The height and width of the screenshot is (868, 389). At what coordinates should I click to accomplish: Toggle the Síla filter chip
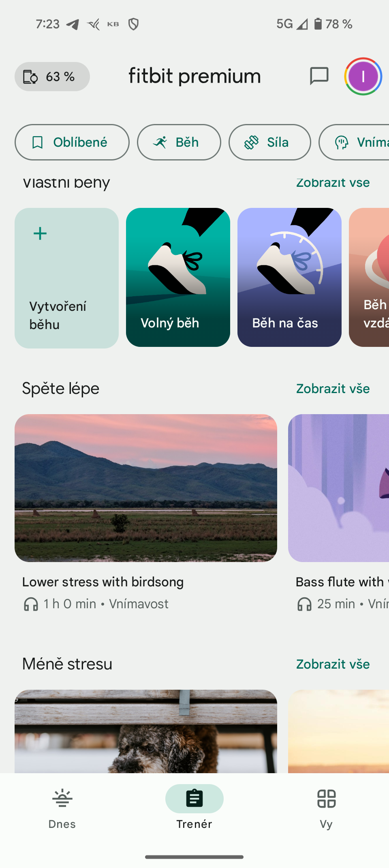tap(269, 142)
